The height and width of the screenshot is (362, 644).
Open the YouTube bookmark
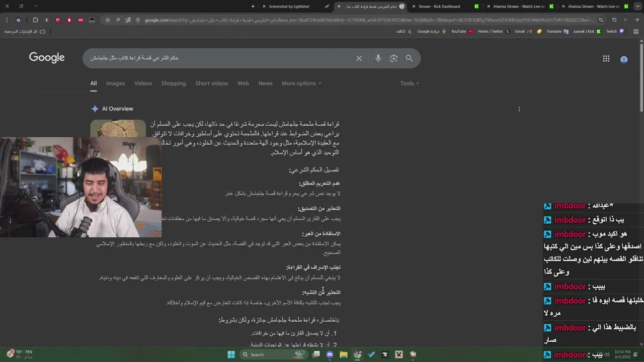click(462, 31)
